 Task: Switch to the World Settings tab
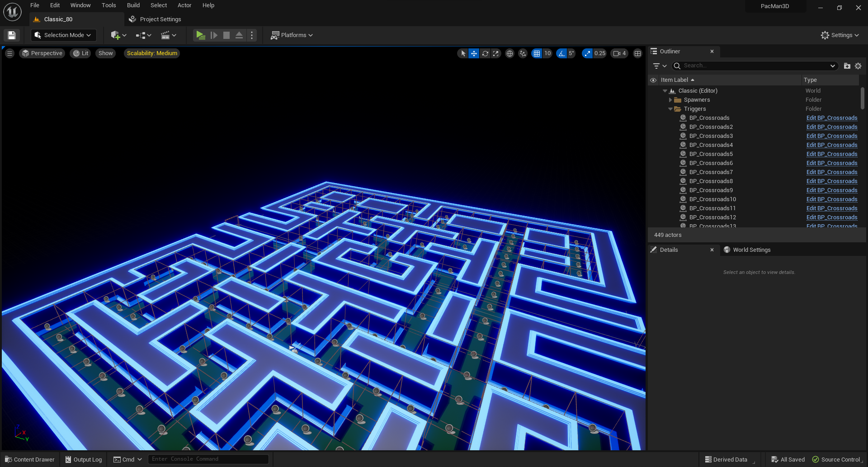(747, 250)
